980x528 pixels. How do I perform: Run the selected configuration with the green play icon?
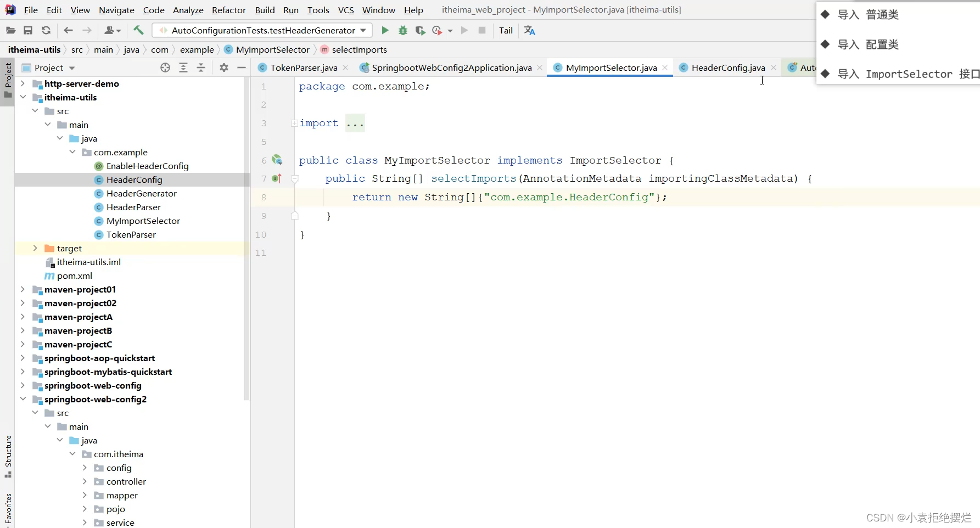coord(385,31)
